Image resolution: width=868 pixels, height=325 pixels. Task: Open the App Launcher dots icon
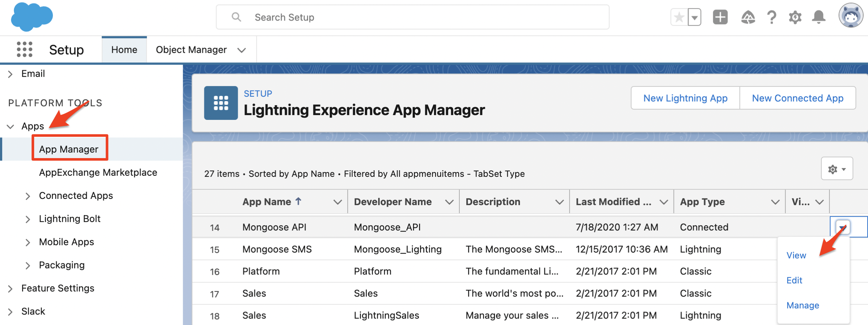coord(25,49)
